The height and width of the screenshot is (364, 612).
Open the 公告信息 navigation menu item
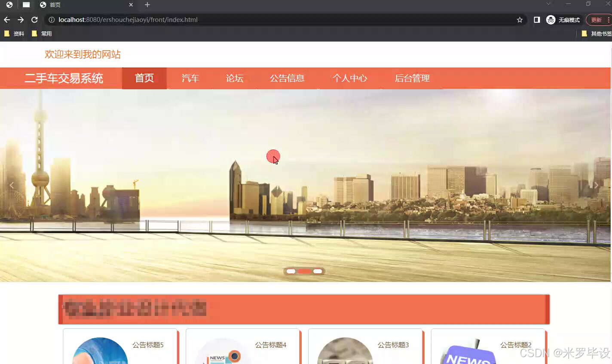287,78
